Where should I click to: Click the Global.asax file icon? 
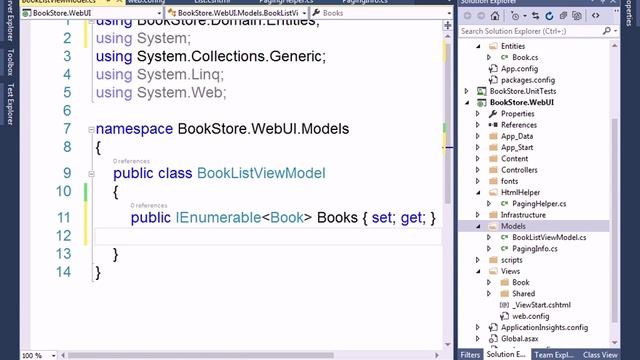pyautogui.click(x=493, y=338)
